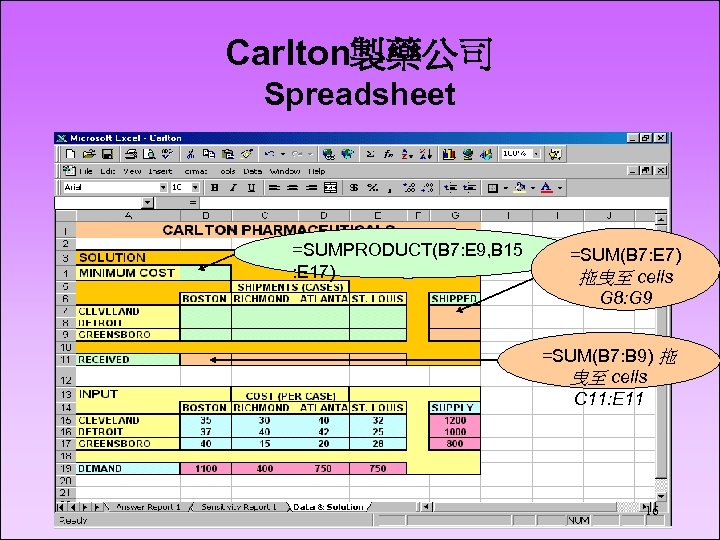
Task: Click the Copy icon
Action: [x=209, y=154]
